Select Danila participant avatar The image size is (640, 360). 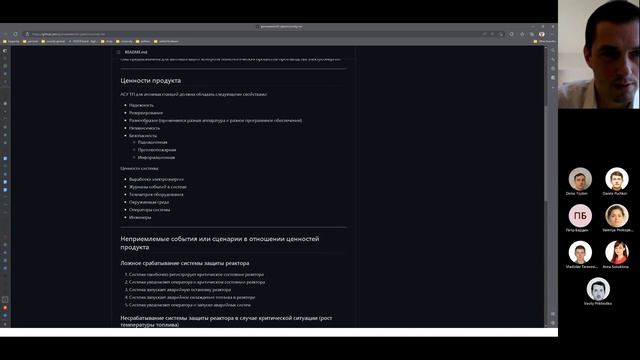[617, 179]
